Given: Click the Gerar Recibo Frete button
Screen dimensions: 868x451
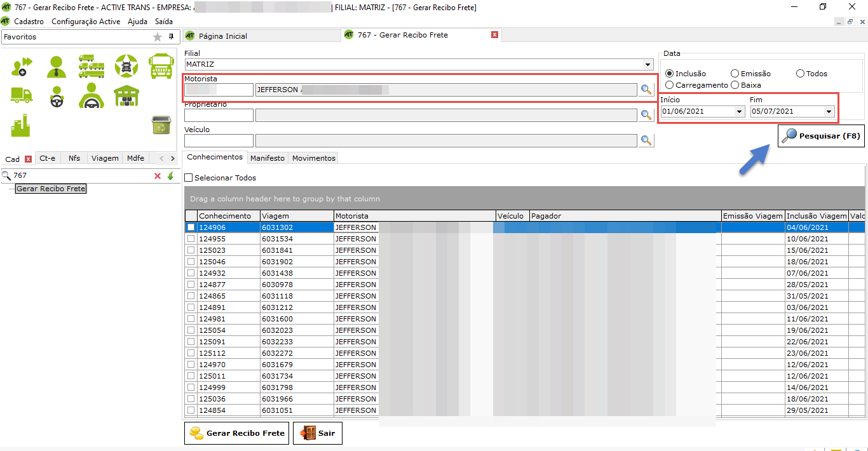Looking at the screenshot, I should (236, 433).
